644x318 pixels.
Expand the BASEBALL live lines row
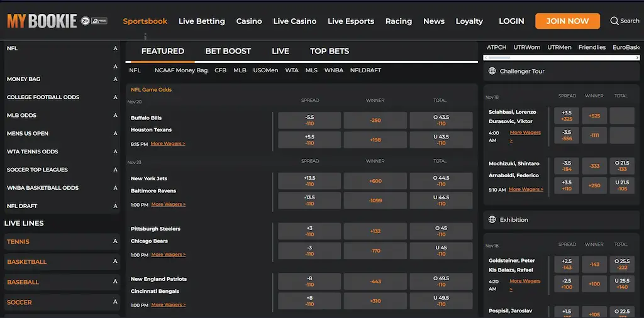[x=62, y=282]
